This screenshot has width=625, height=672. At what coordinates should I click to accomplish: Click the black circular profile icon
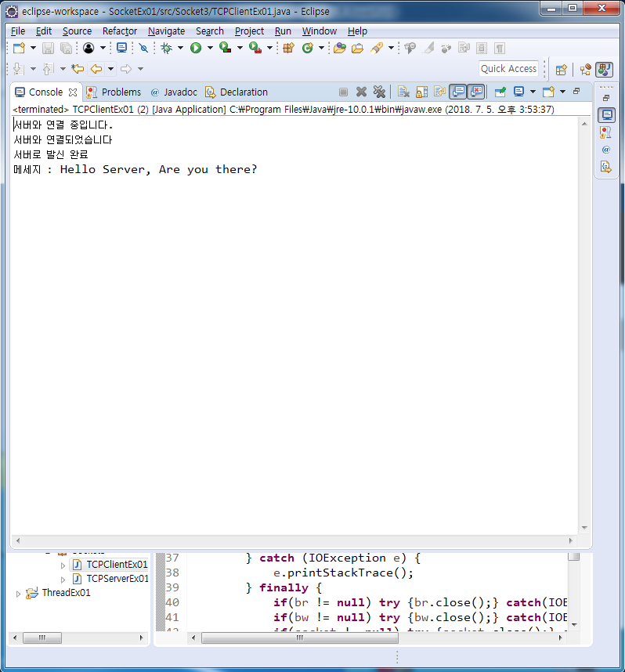click(89, 48)
